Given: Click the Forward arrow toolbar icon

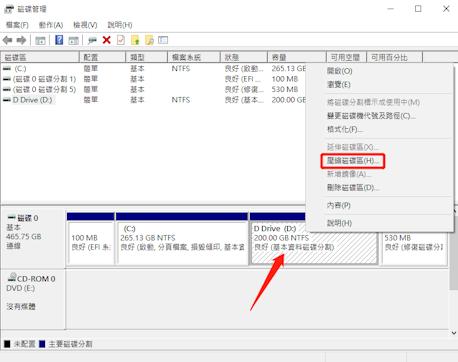Looking at the screenshot, I should point(21,40).
